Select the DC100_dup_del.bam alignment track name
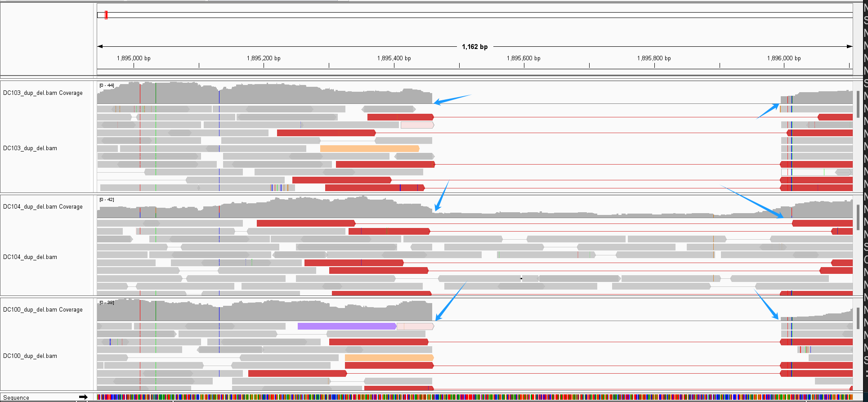Viewport: 868px width, 402px height. pos(30,356)
